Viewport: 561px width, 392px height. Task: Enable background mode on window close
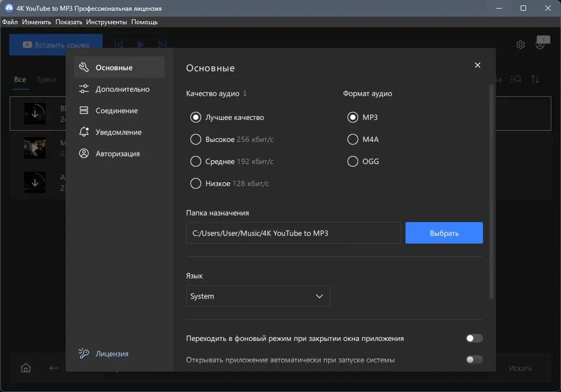point(474,338)
